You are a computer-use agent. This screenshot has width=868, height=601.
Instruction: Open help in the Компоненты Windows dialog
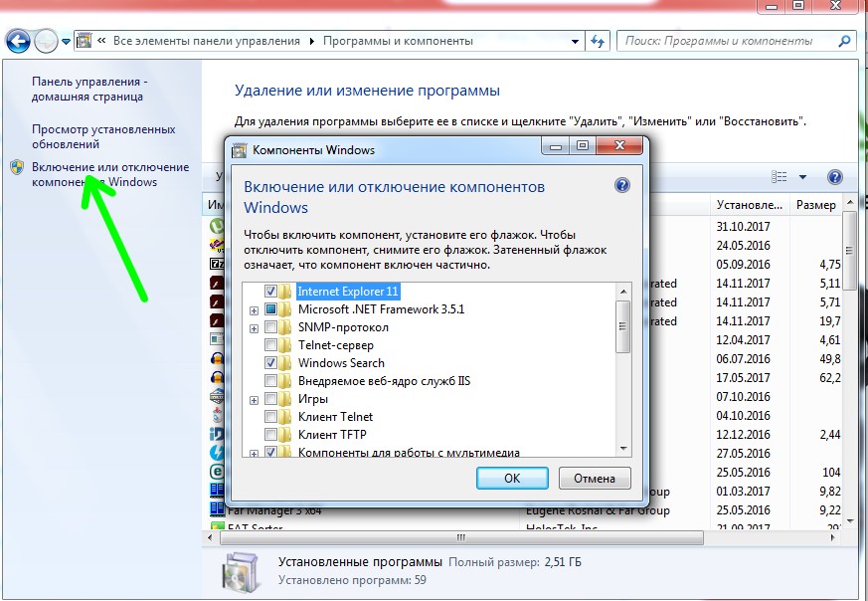622,185
